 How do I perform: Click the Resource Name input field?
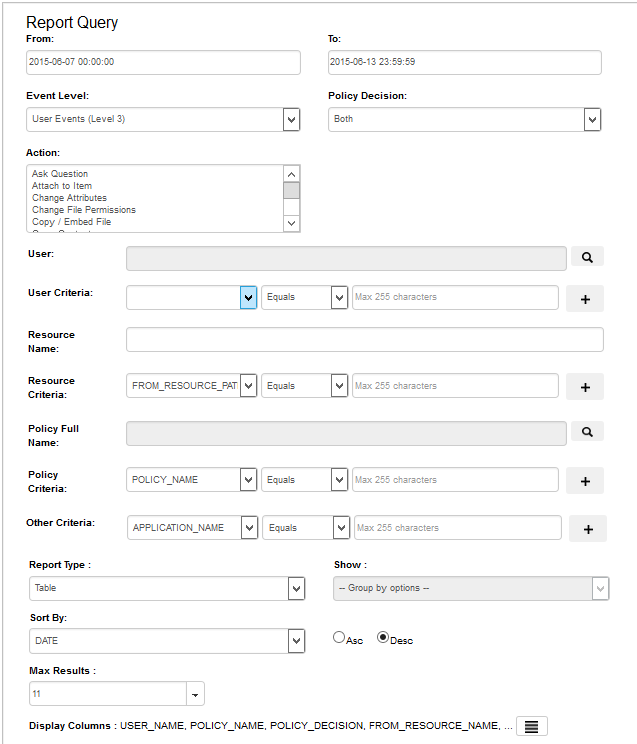tap(365, 340)
